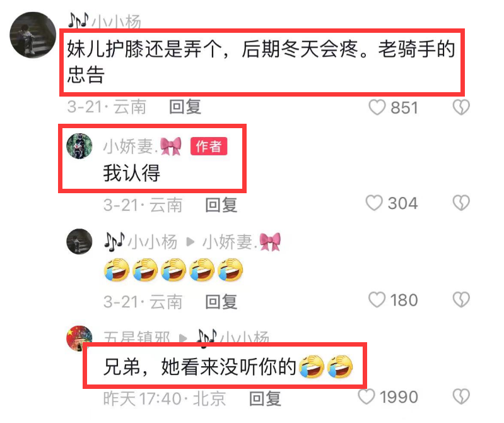Screen dimensions: 504x423
Task: Like the author's reply '我认得'
Action: click(374, 203)
